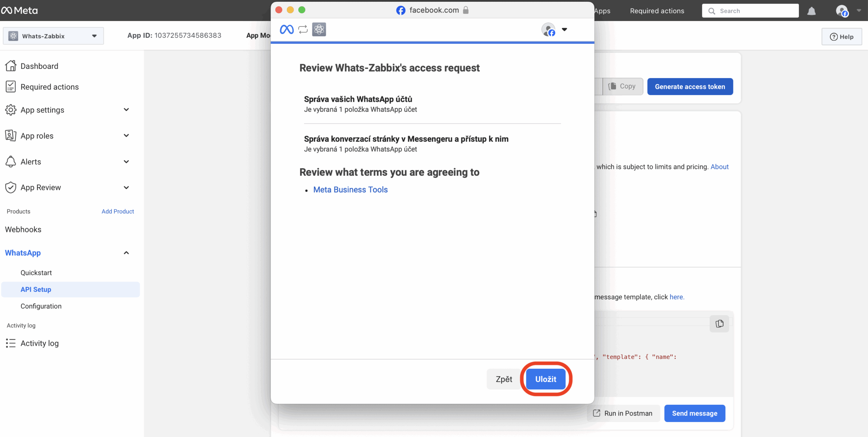Click the Alerts bell icon in sidebar
This screenshot has width=868, height=437.
click(x=11, y=161)
